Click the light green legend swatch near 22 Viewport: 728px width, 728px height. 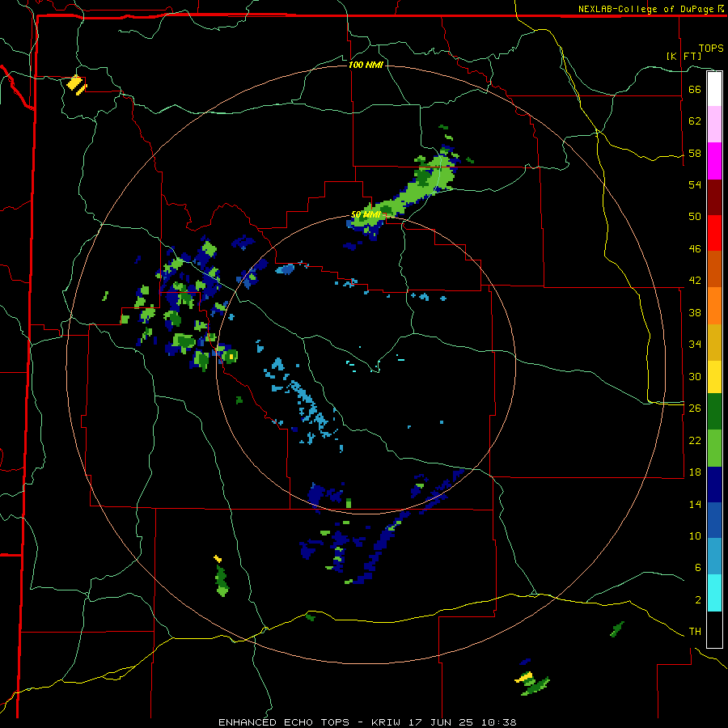[714, 448]
